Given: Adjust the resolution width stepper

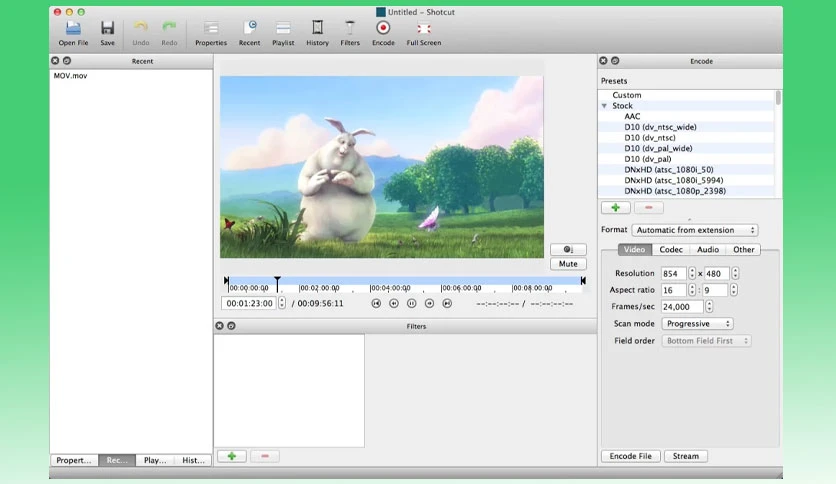Looking at the screenshot, I should (x=692, y=273).
